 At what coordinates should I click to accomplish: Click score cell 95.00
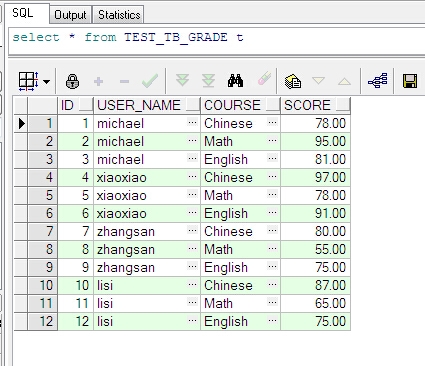pos(315,142)
